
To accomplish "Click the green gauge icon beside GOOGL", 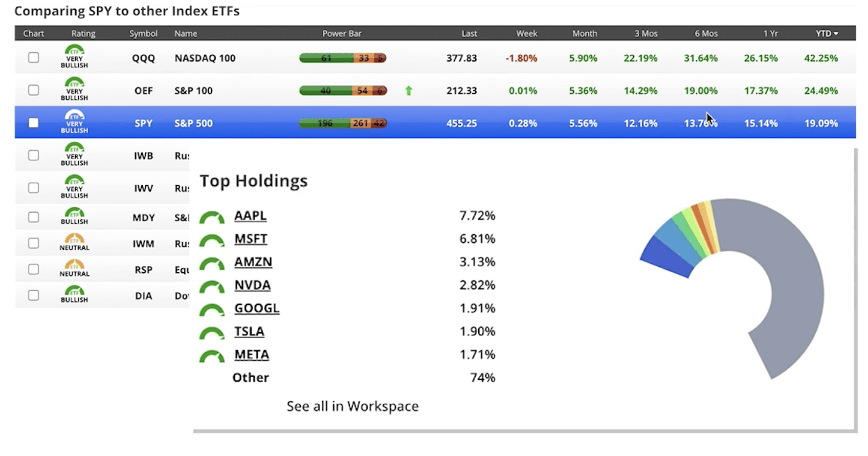I will pyautogui.click(x=212, y=310).
